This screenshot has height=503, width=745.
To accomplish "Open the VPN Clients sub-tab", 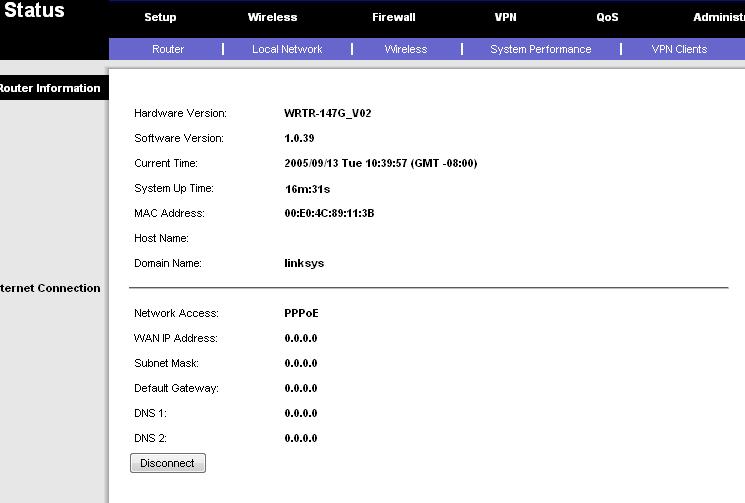I will tap(679, 49).
